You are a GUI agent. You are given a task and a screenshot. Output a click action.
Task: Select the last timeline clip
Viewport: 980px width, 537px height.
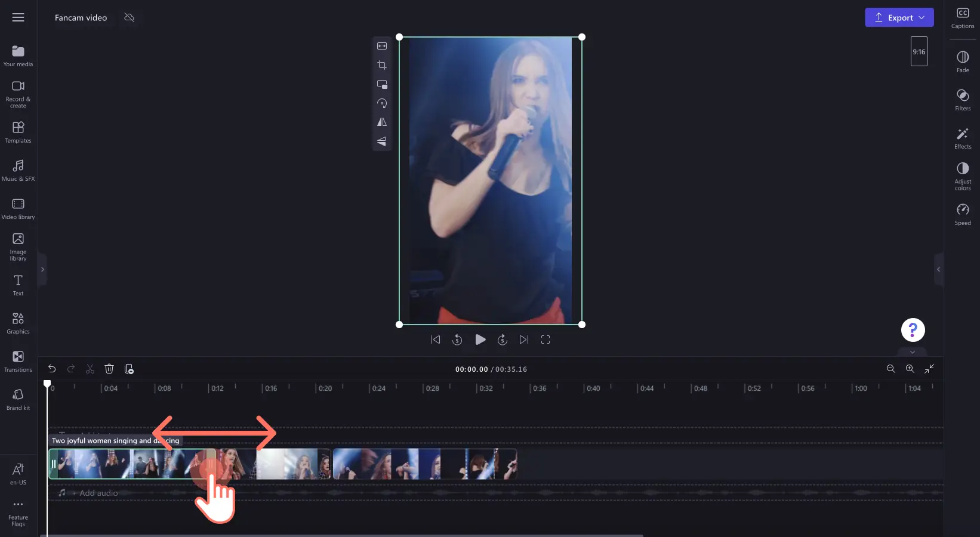click(x=425, y=464)
